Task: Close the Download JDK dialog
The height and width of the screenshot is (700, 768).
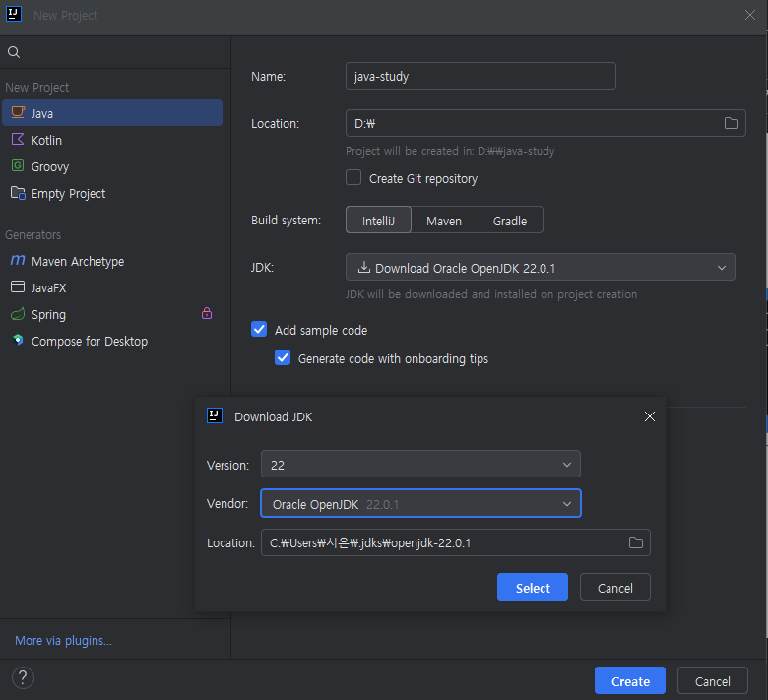Action: coord(650,416)
